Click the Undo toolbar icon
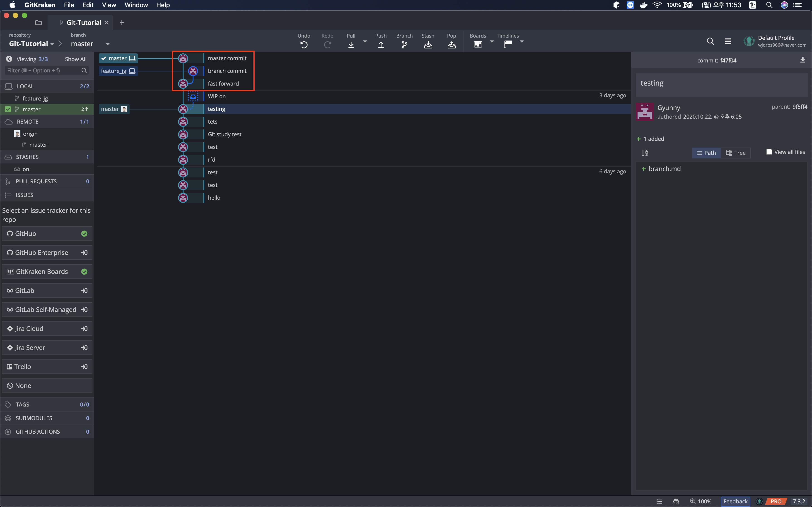This screenshot has height=507, width=812. 304,45
